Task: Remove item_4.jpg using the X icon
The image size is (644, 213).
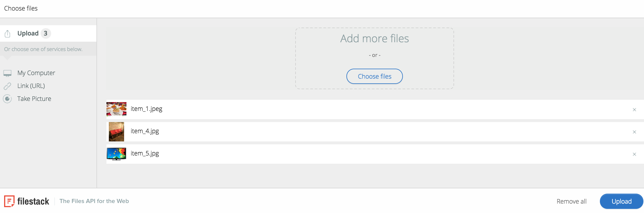Action: pos(634,132)
